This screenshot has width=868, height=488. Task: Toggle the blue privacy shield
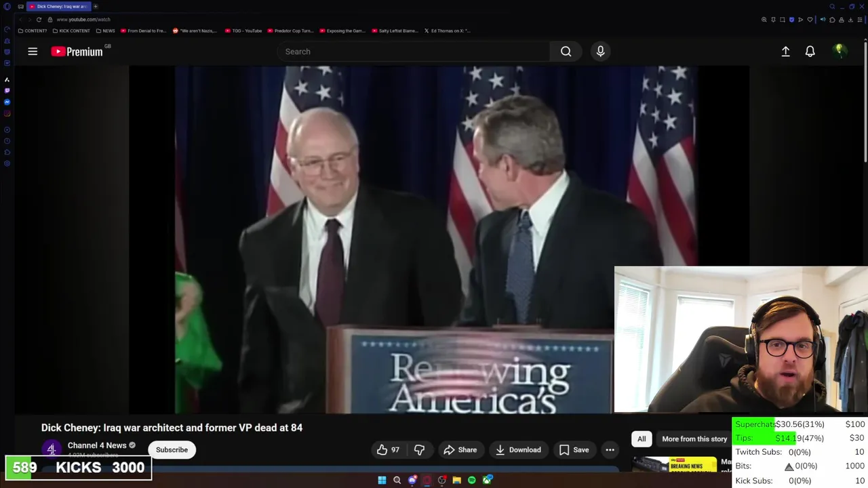coord(792,20)
